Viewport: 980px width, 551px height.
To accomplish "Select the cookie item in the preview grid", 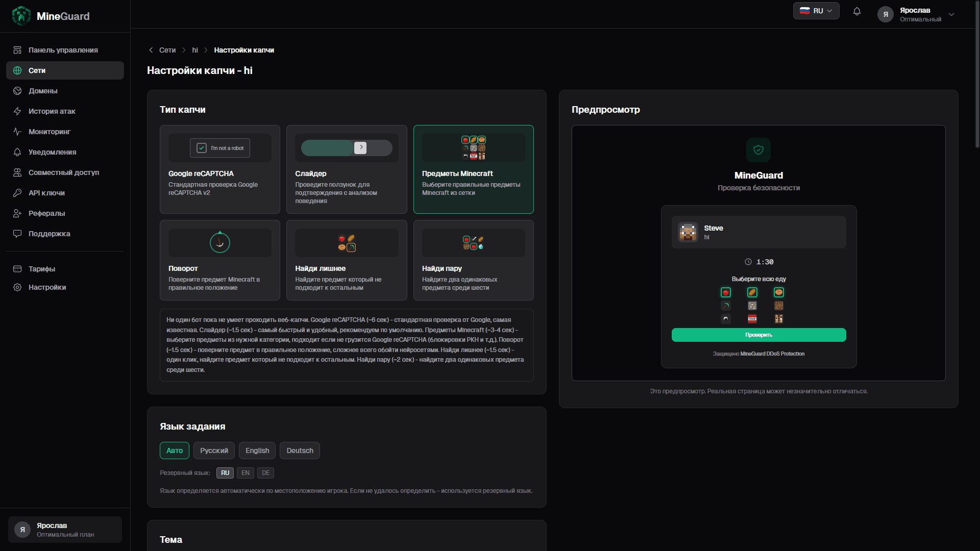I will (779, 292).
